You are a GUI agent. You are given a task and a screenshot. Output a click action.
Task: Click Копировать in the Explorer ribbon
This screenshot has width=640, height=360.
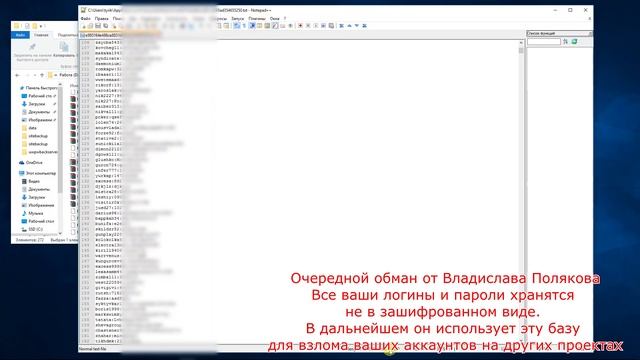(64, 50)
